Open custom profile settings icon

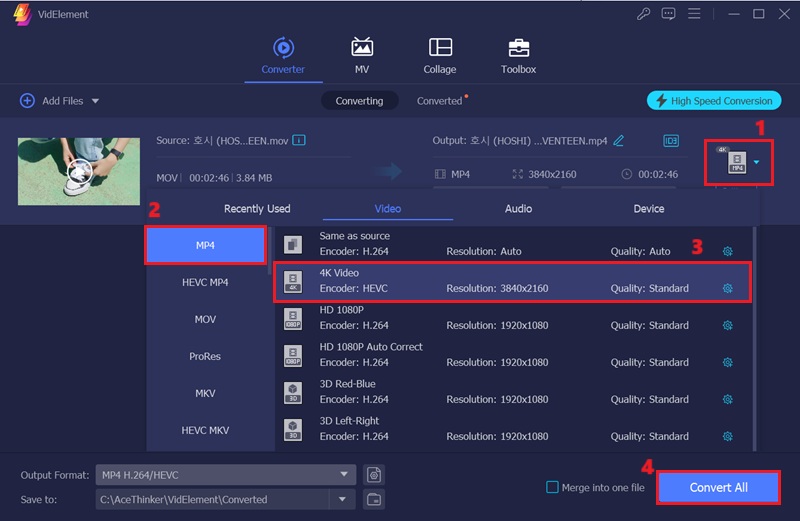click(x=374, y=475)
